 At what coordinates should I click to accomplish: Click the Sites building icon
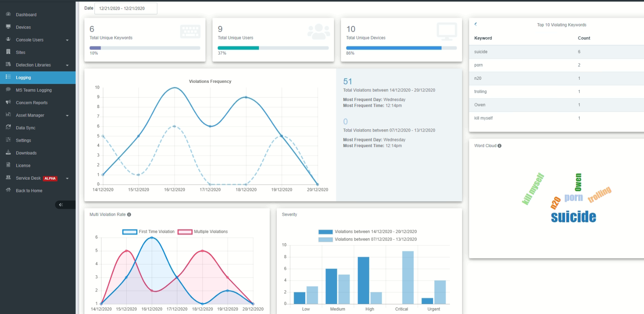coord(8,51)
